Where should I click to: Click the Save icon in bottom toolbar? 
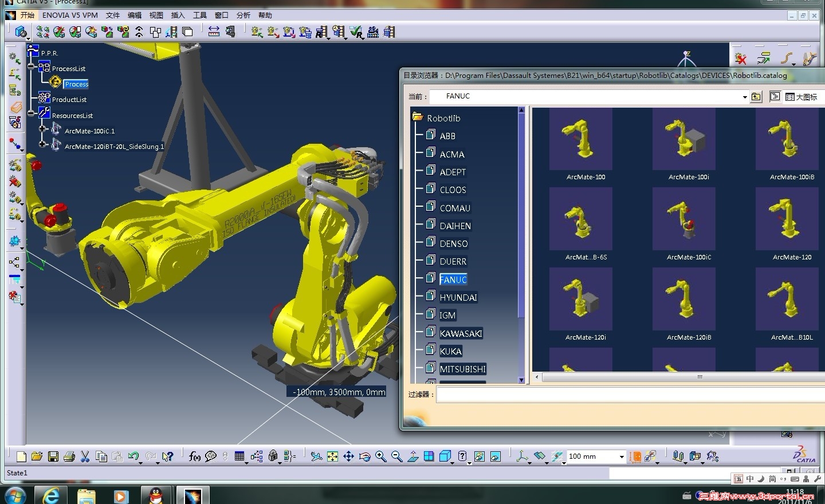[53, 456]
